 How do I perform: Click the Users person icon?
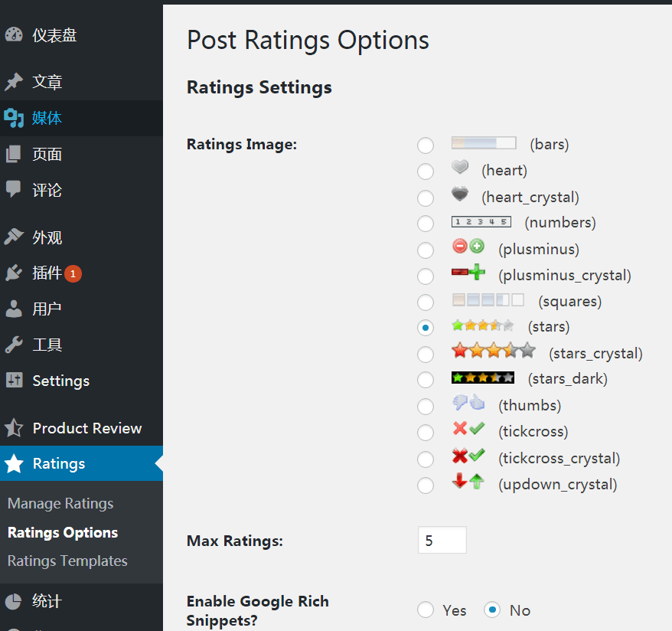coord(14,309)
